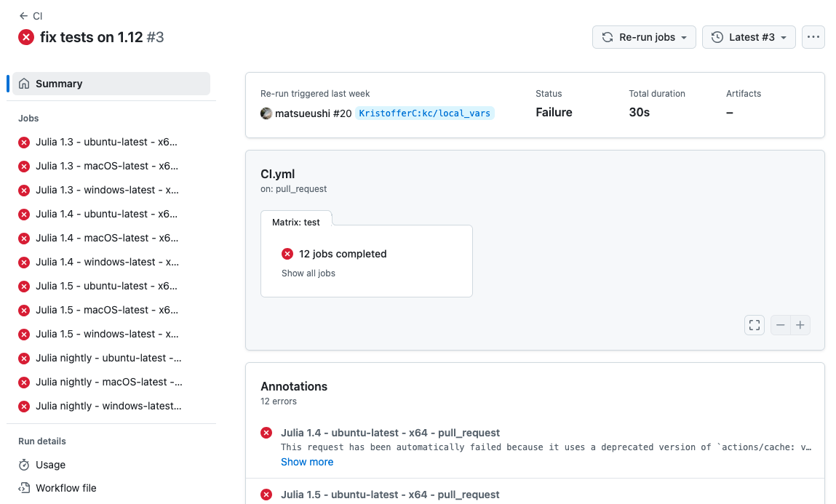Viewport: 836px width, 504px height.
Task: Expand Show more under Julia 1.4 annotation
Action: (307, 462)
